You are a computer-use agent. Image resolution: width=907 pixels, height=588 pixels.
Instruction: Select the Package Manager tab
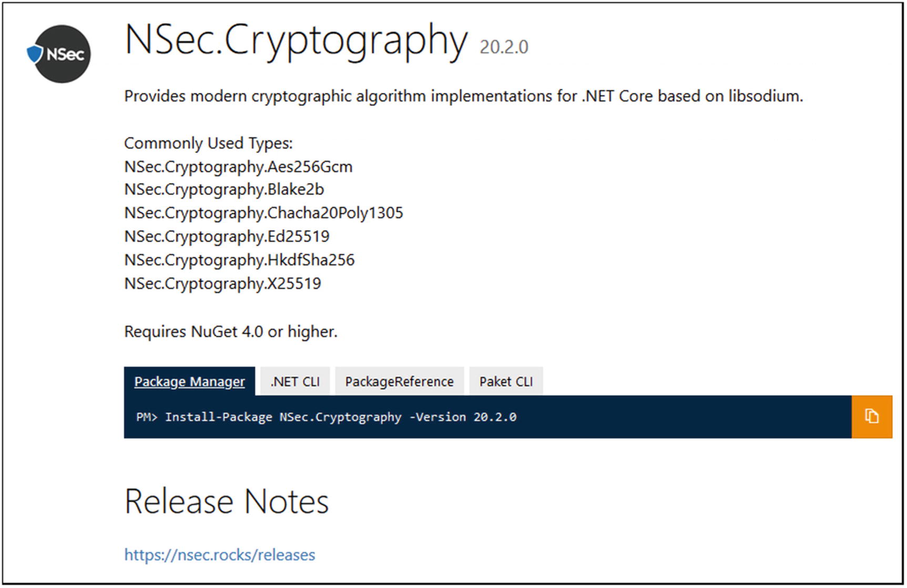(x=189, y=381)
